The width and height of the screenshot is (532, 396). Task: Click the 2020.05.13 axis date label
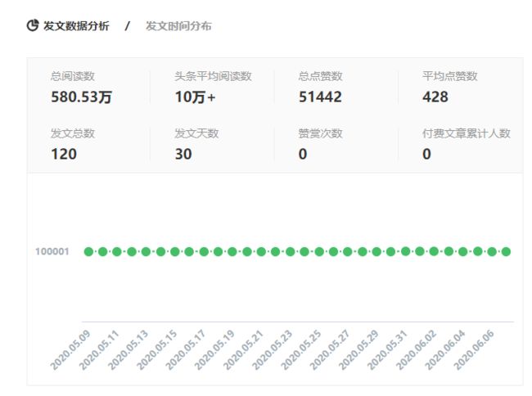[x=128, y=350]
